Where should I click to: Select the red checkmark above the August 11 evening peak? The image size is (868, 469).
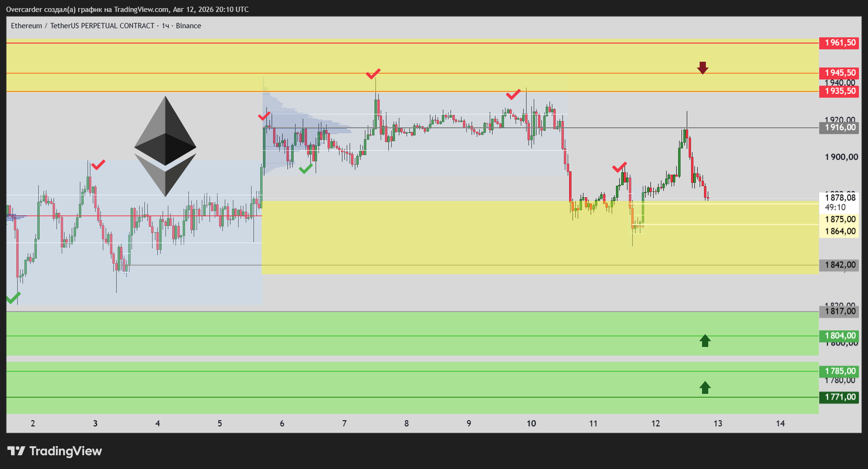(619, 167)
